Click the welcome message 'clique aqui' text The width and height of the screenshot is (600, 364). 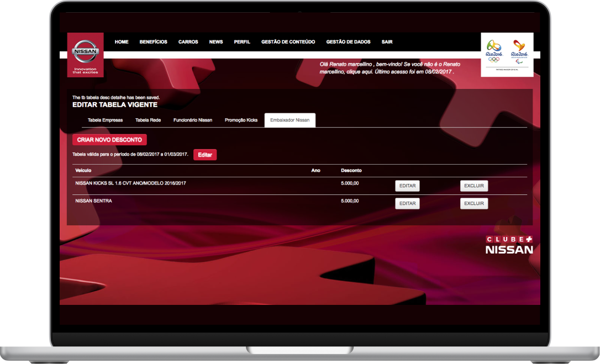point(359,72)
